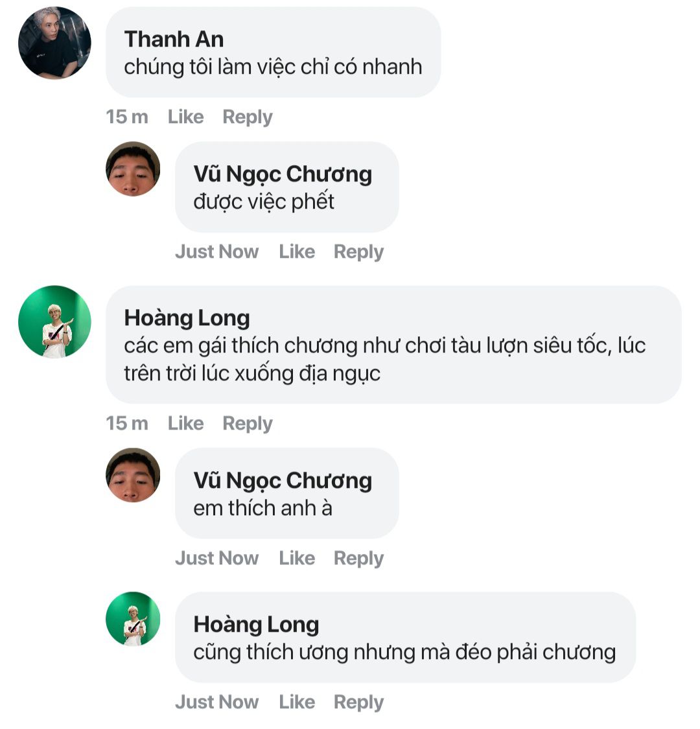700x729 pixels.
Task: Like the "cũng thích ương" reply
Action: click(297, 702)
